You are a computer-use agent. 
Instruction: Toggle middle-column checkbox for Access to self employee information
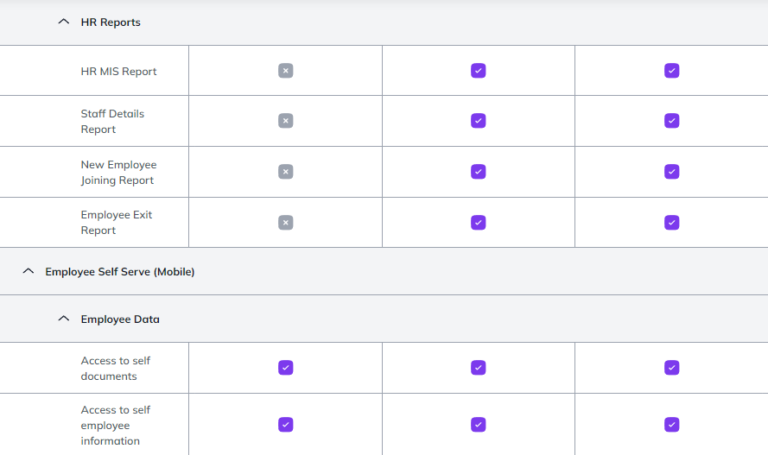(x=478, y=424)
